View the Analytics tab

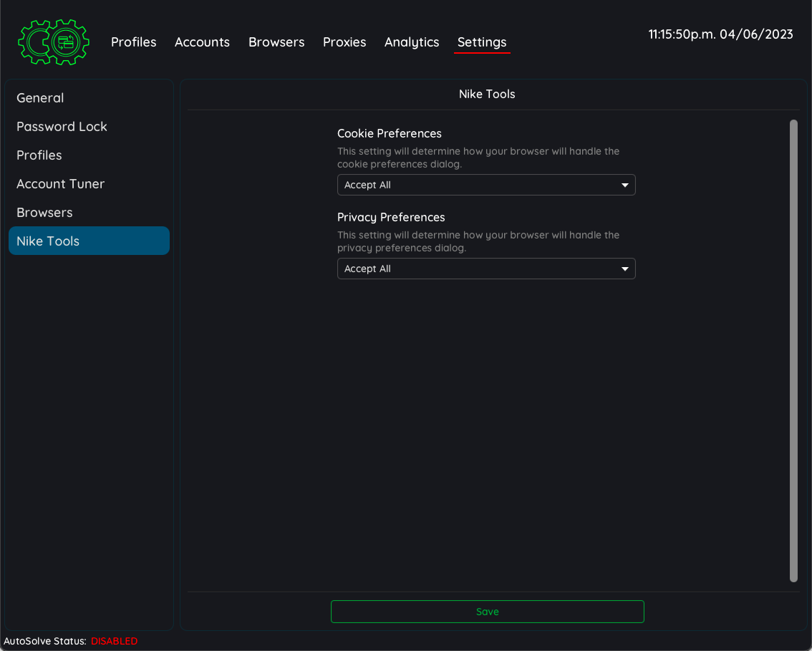(412, 42)
